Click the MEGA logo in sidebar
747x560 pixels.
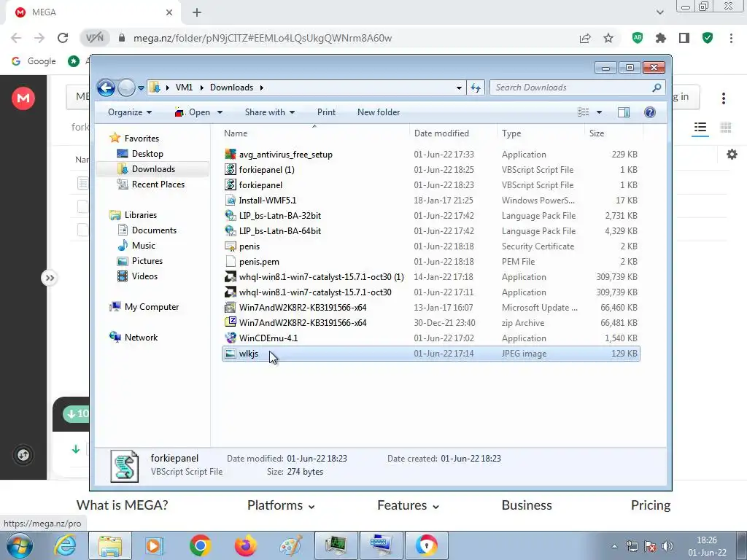[23, 98]
